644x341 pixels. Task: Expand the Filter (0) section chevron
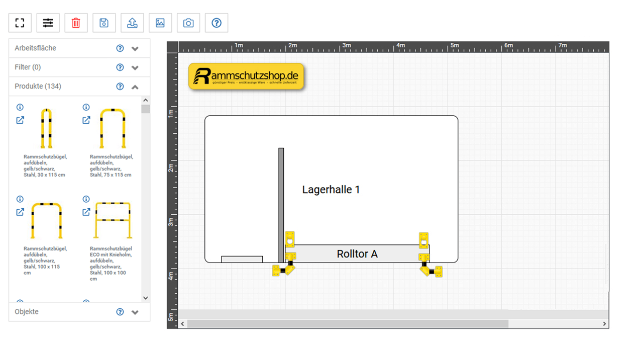pyautogui.click(x=135, y=68)
